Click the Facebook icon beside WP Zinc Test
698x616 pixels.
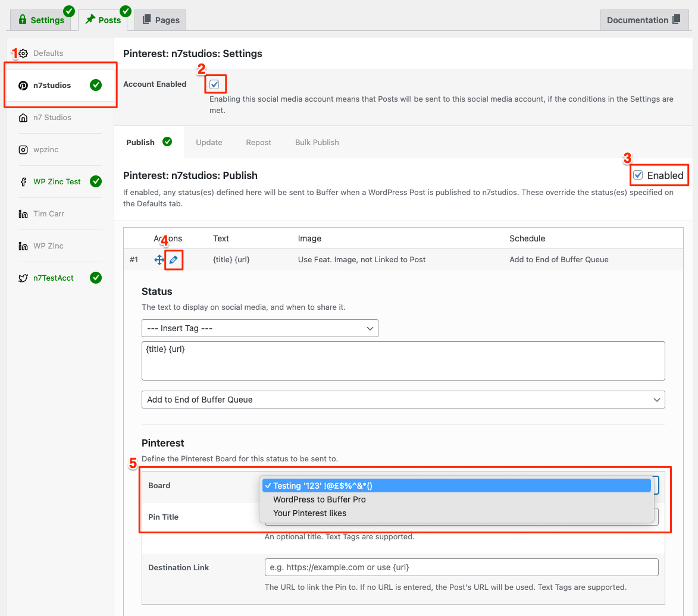pyautogui.click(x=23, y=182)
